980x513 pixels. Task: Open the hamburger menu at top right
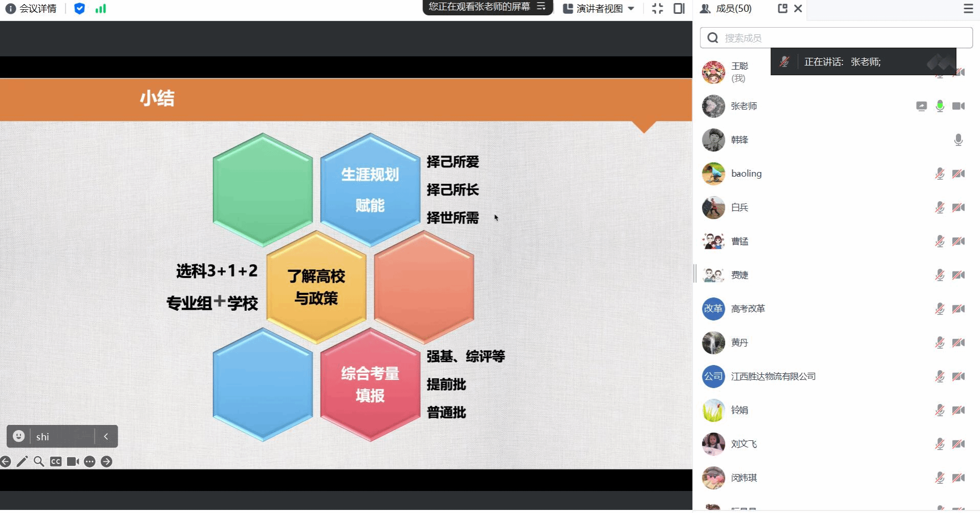pyautogui.click(x=968, y=9)
